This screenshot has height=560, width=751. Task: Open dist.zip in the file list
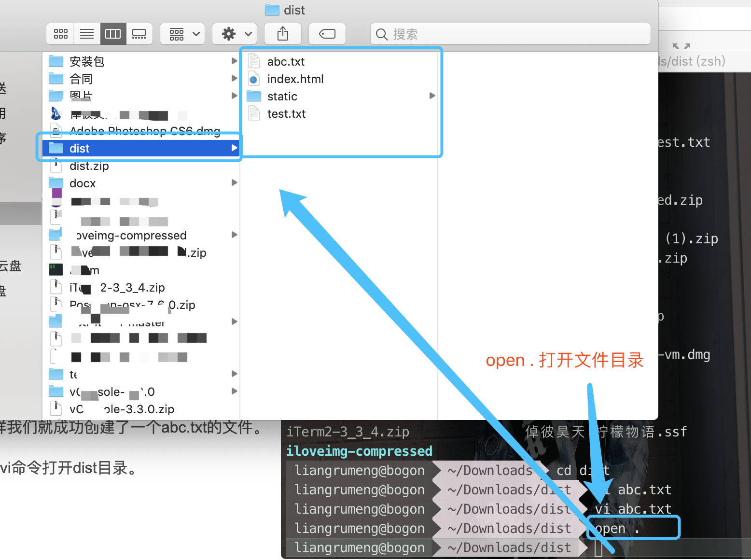(x=88, y=166)
